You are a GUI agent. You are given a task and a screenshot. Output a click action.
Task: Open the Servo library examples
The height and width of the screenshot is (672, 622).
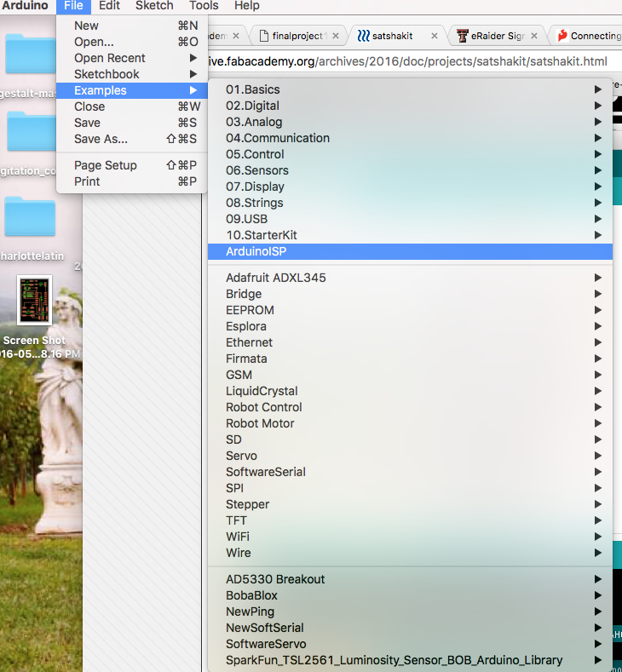[410, 456]
